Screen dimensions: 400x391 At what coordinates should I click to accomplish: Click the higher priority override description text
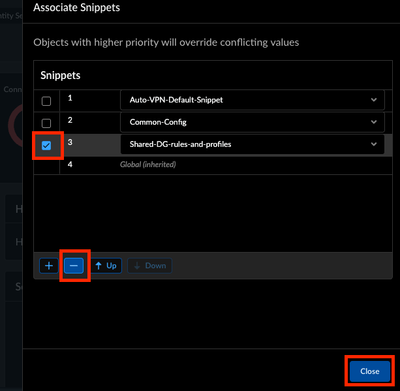click(x=166, y=42)
